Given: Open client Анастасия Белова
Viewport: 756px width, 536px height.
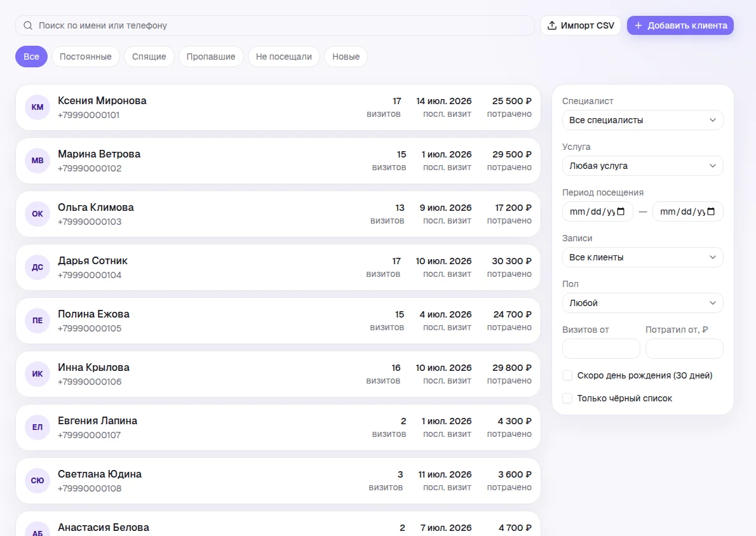Looking at the screenshot, I should [x=278, y=524].
